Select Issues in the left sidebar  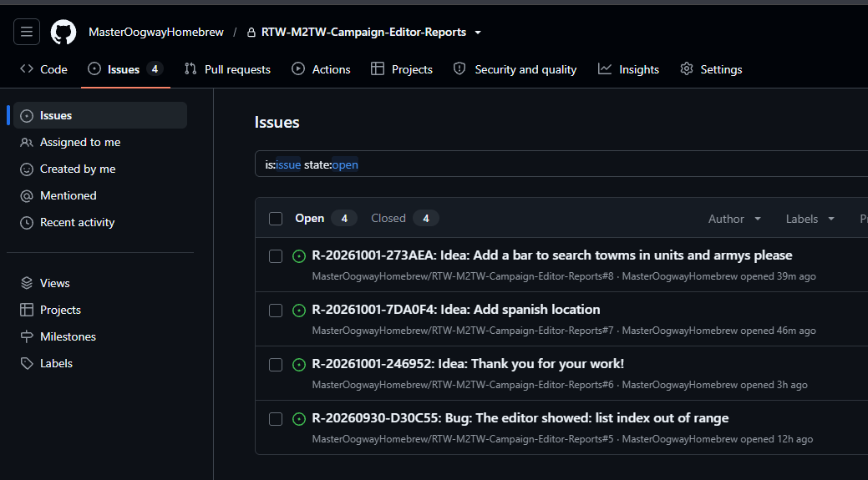[100, 115]
